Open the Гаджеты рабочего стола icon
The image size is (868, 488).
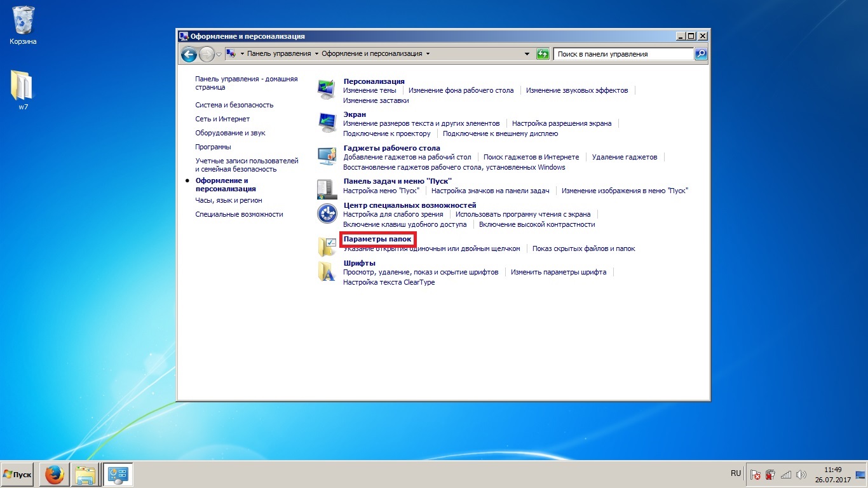(327, 156)
